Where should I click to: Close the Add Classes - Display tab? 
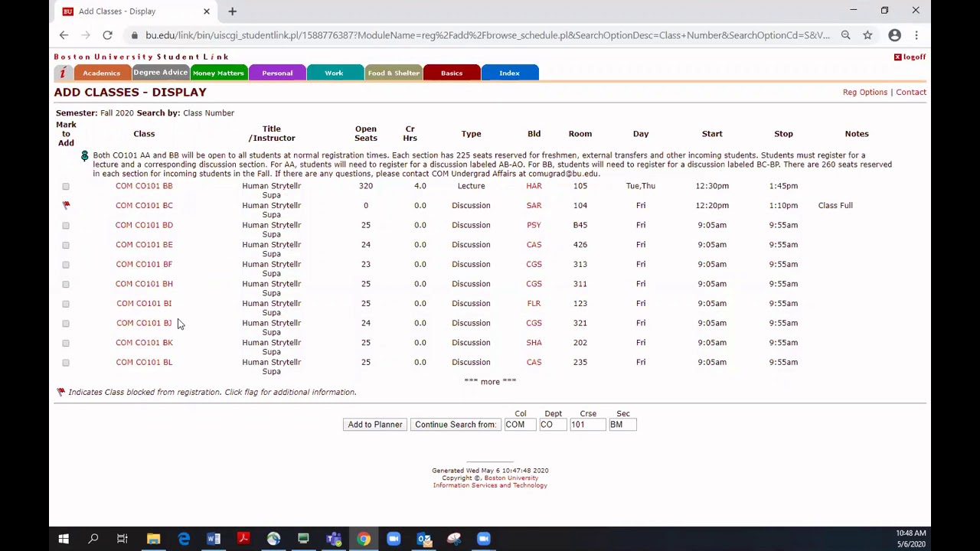(206, 11)
